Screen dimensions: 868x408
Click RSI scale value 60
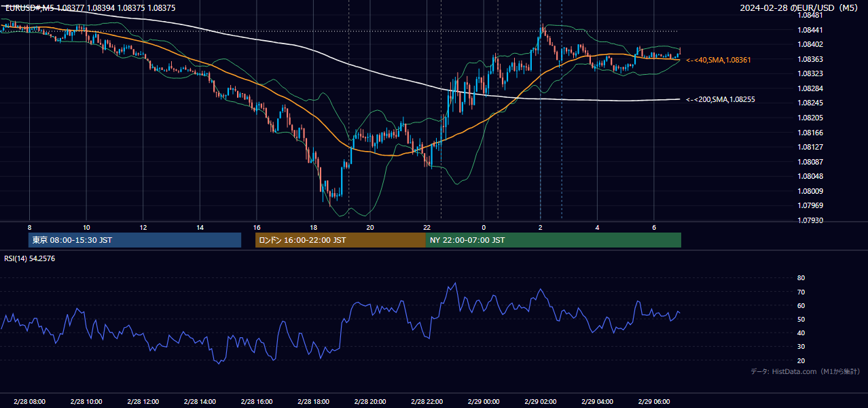pos(801,305)
